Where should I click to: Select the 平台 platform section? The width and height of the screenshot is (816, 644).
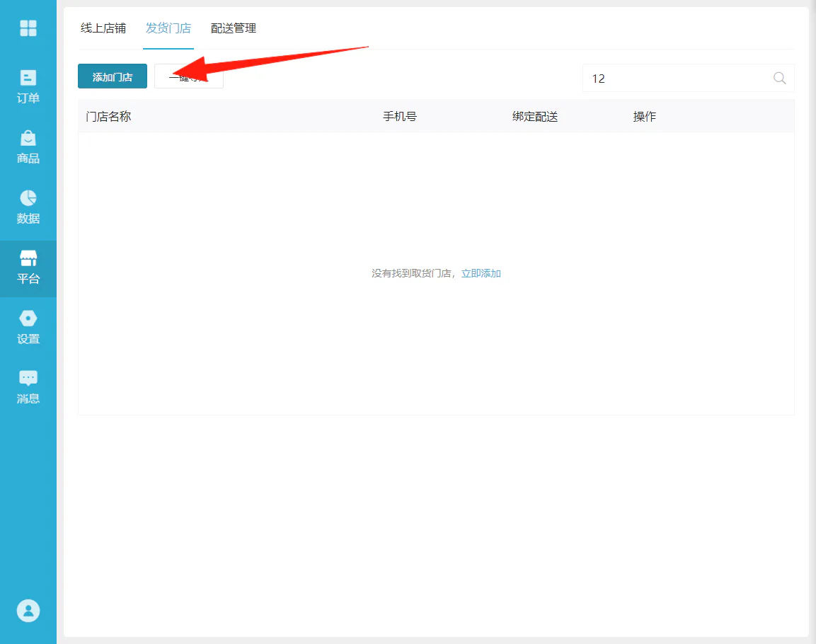[x=28, y=268]
